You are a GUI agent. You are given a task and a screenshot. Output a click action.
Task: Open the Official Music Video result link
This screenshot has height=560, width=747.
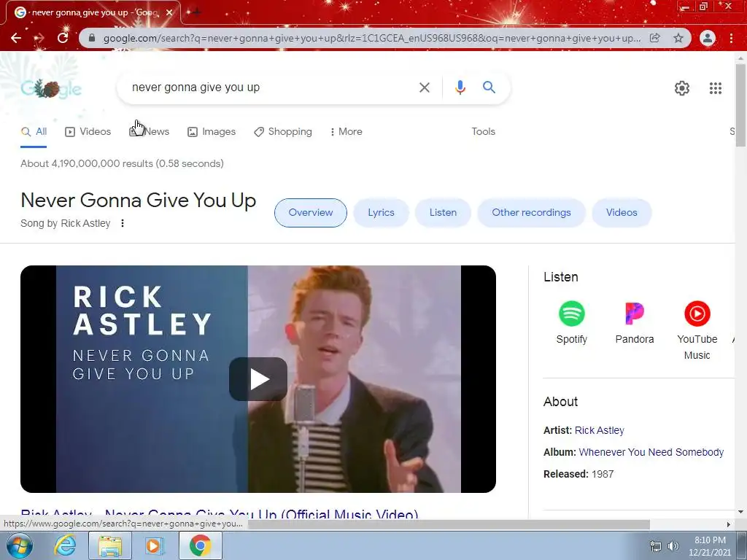220,513
